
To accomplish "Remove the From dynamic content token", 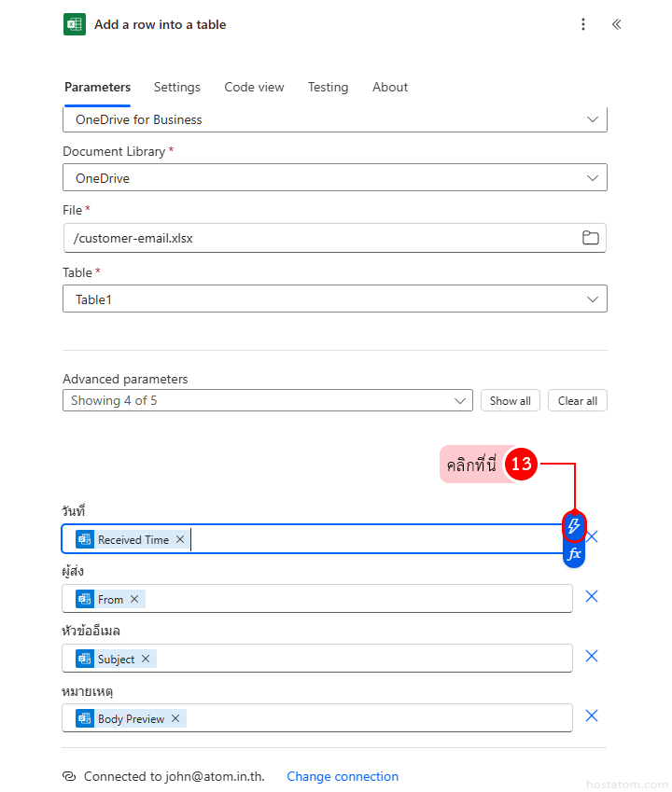I will coord(134,599).
